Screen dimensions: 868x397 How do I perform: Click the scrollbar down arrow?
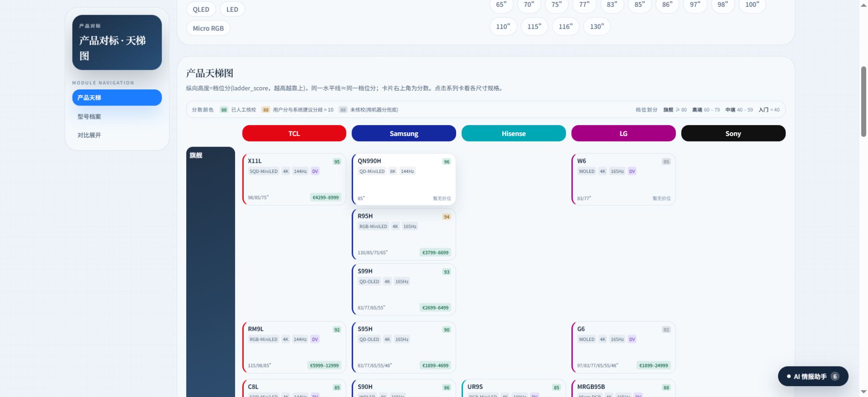(863, 392)
